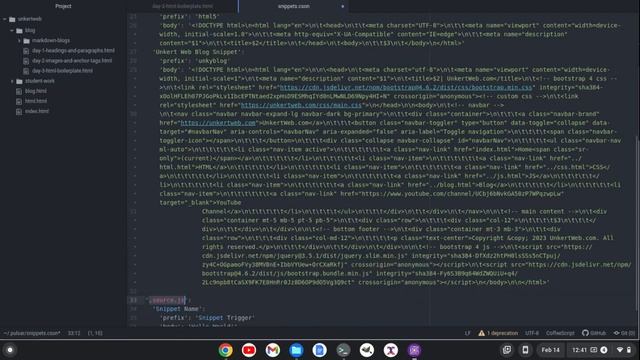Open day-2-images-and-anchor-tags.html in tree
The image size is (640, 360).
72,61
